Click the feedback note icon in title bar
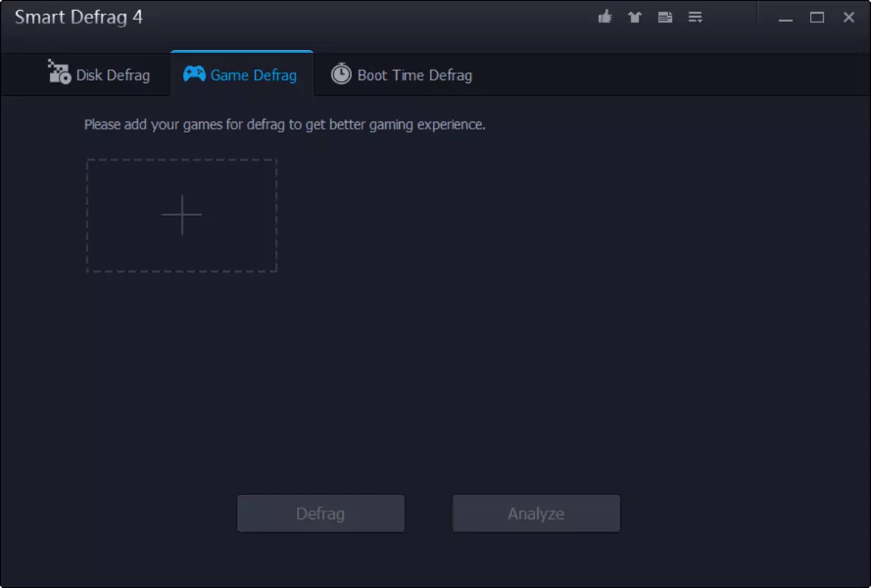 point(665,17)
